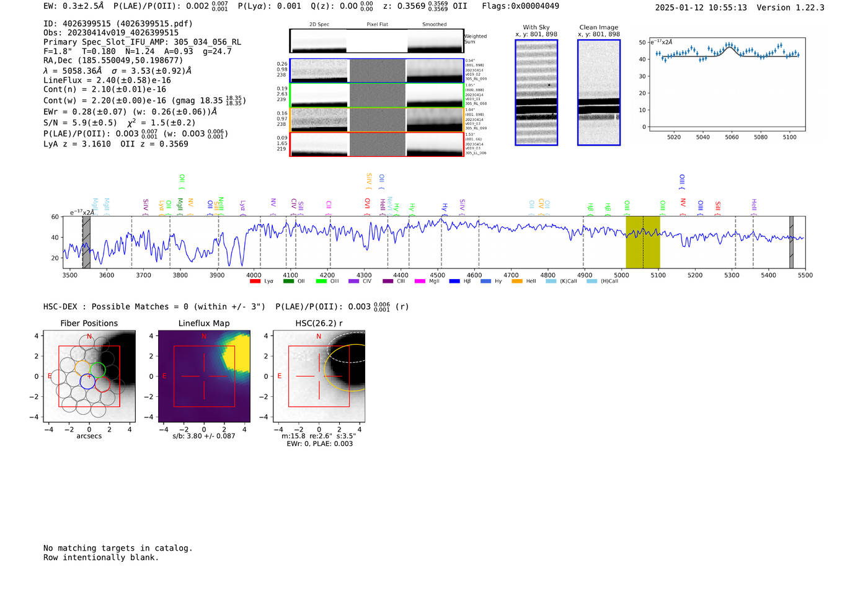Select the blue-bordered 2D spectrum row
Viewport: 868px width, 591px height.
[x=377, y=71]
